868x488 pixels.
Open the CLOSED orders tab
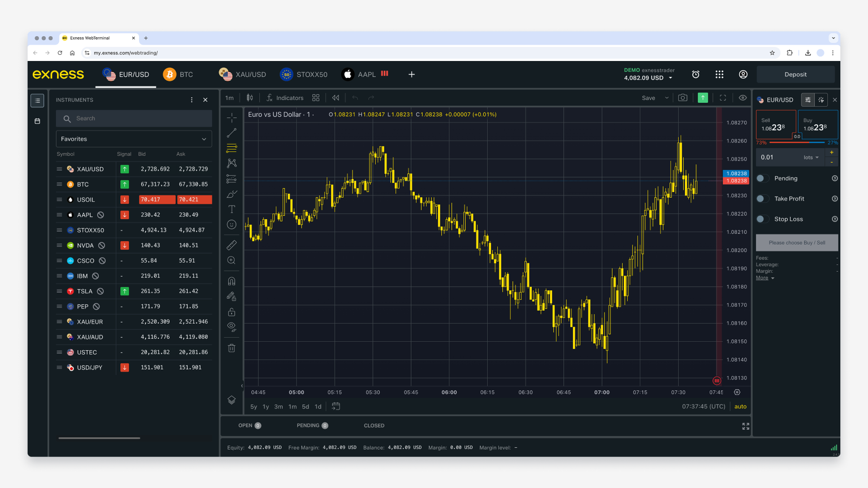point(374,426)
